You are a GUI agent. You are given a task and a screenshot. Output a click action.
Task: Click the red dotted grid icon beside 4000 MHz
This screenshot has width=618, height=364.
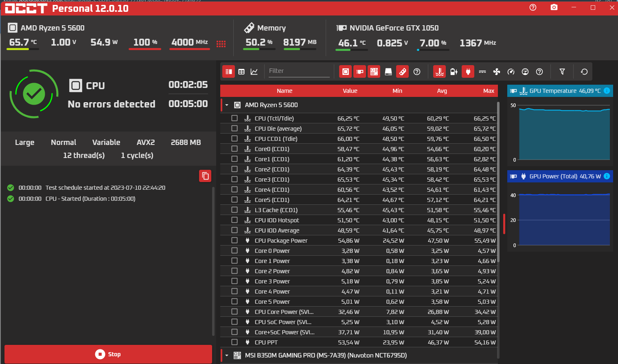tap(221, 44)
